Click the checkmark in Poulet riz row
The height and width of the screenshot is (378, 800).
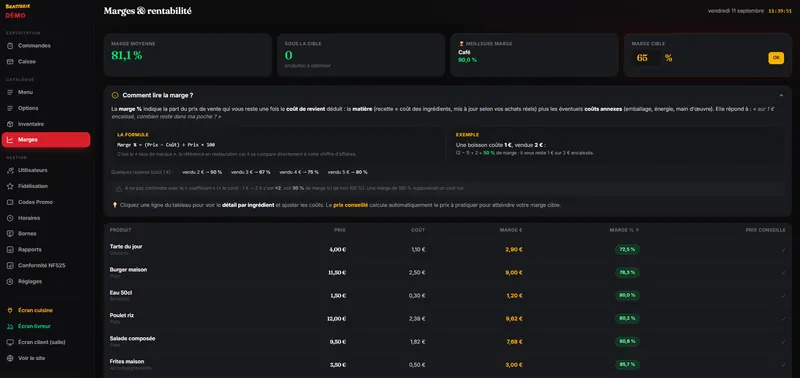click(x=783, y=318)
